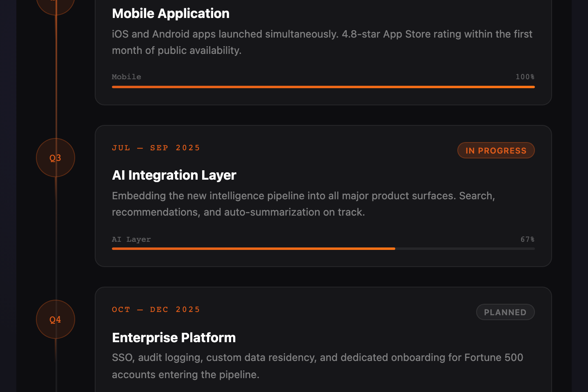Click the 67% progress value
The image size is (588, 392).
[528, 239]
